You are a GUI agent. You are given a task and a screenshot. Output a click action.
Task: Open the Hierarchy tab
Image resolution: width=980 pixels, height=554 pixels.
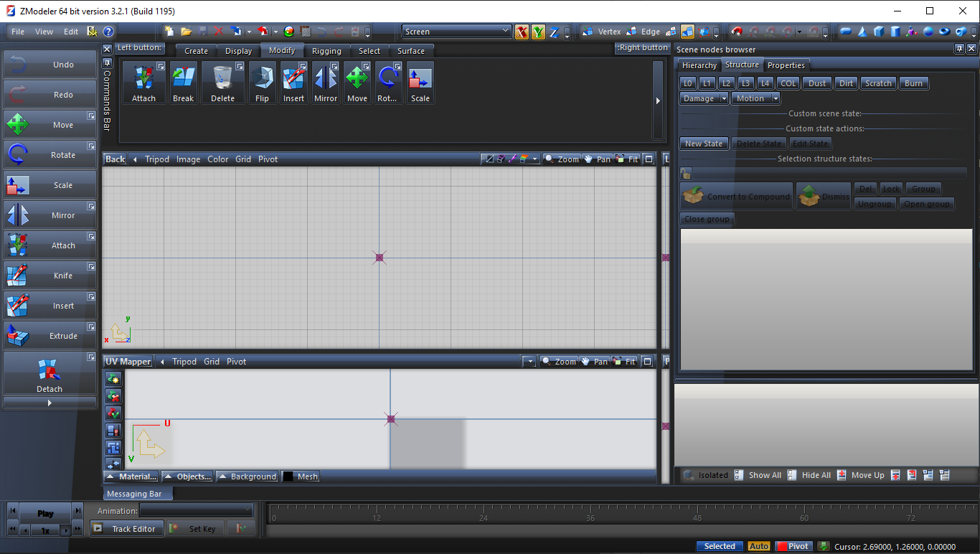(x=699, y=65)
